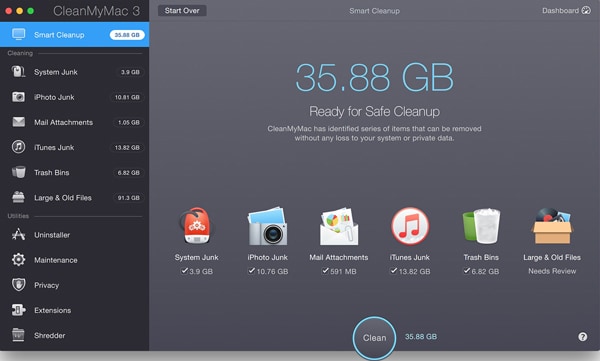The height and width of the screenshot is (361, 600).
Task: Click the Shredder label in sidebar
Action: click(x=50, y=336)
